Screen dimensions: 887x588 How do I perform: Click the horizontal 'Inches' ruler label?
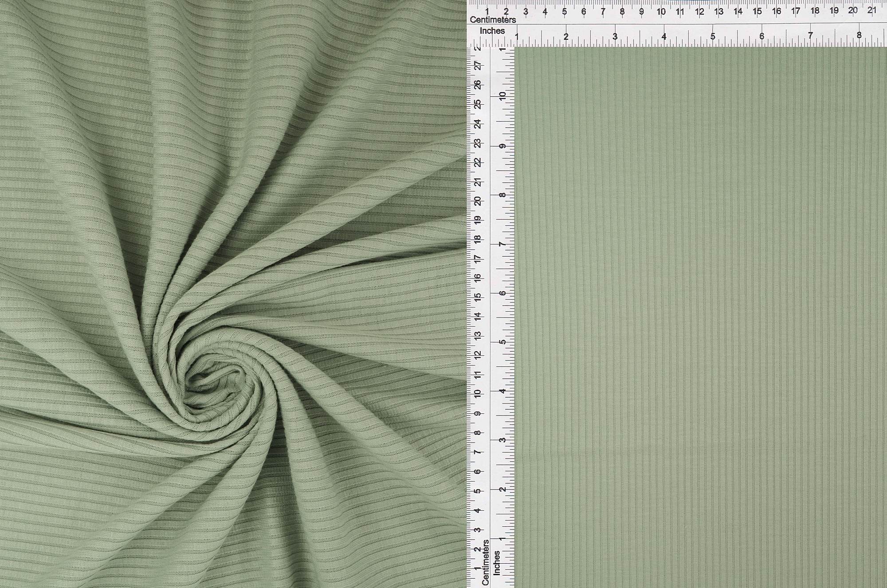(x=492, y=31)
